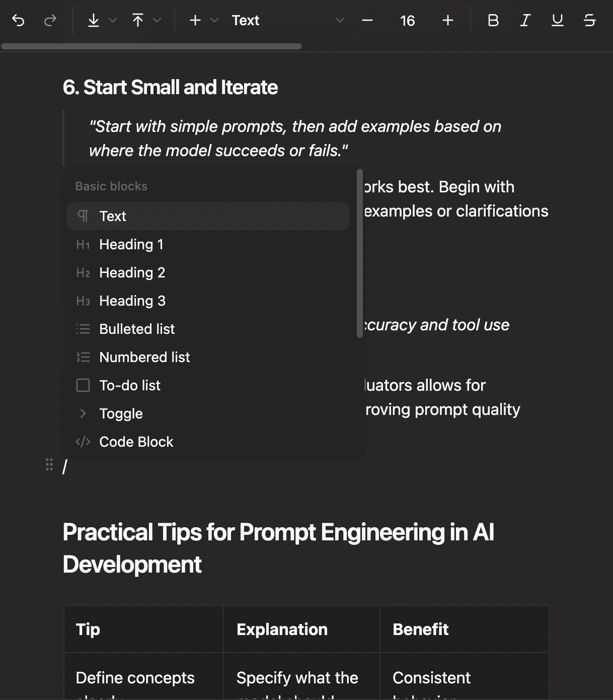Apply strikethrough formatting
Viewport: 613px width, 700px height.
(x=589, y=20)
